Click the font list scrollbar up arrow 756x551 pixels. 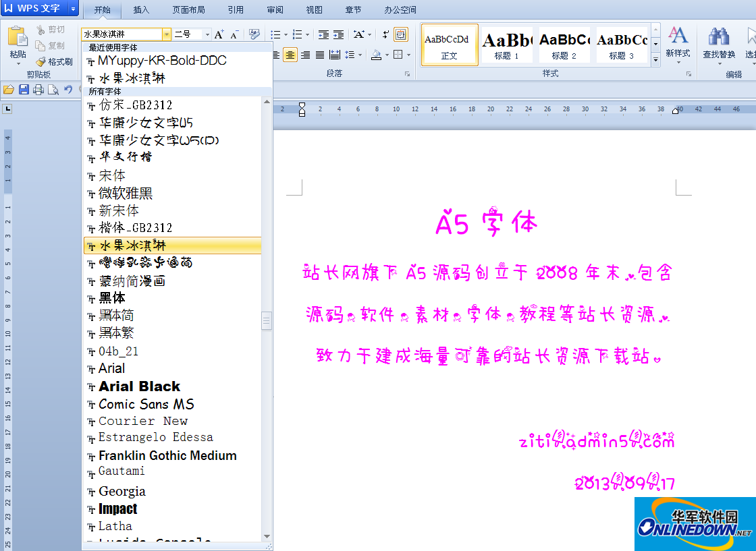(x=267, y=102)
